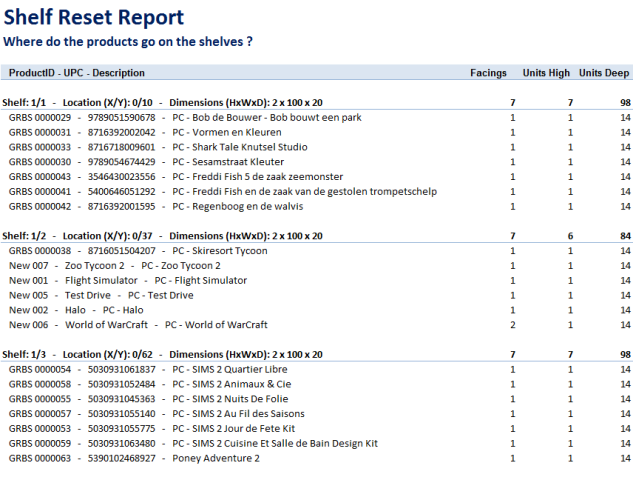Select row GRBS 0000042 Regenboog en de walvis

[316, 206]
